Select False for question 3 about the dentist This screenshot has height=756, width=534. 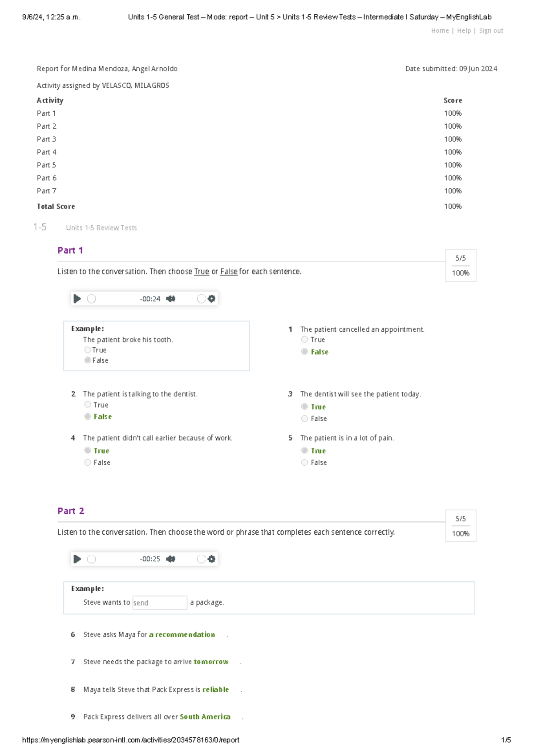point(304,419)
